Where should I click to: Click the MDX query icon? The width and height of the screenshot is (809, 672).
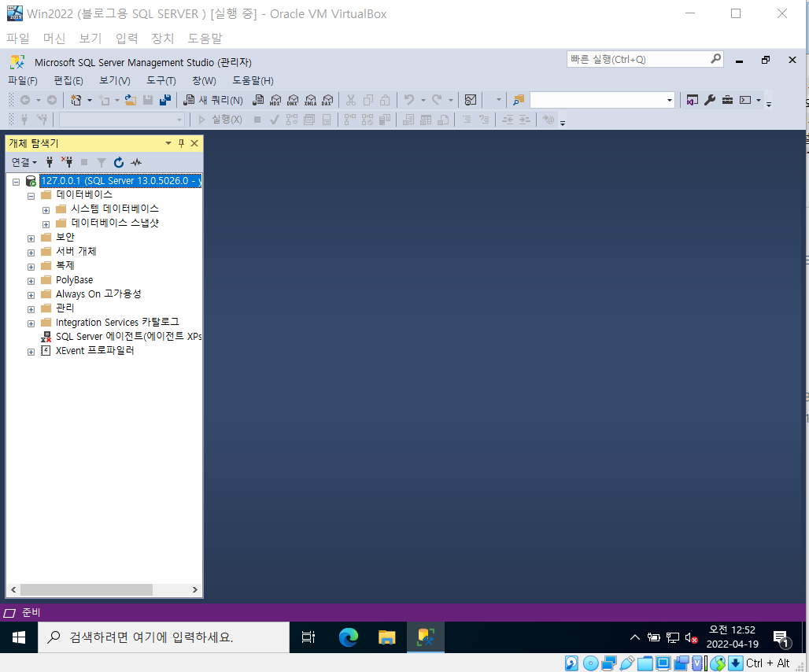click(275, 100)
